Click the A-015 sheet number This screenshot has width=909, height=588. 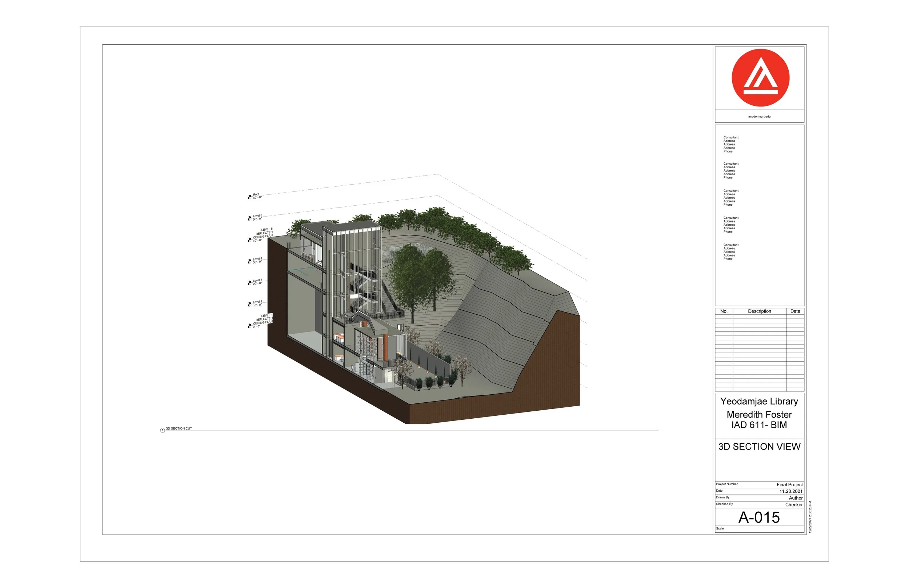pos(759,517)
